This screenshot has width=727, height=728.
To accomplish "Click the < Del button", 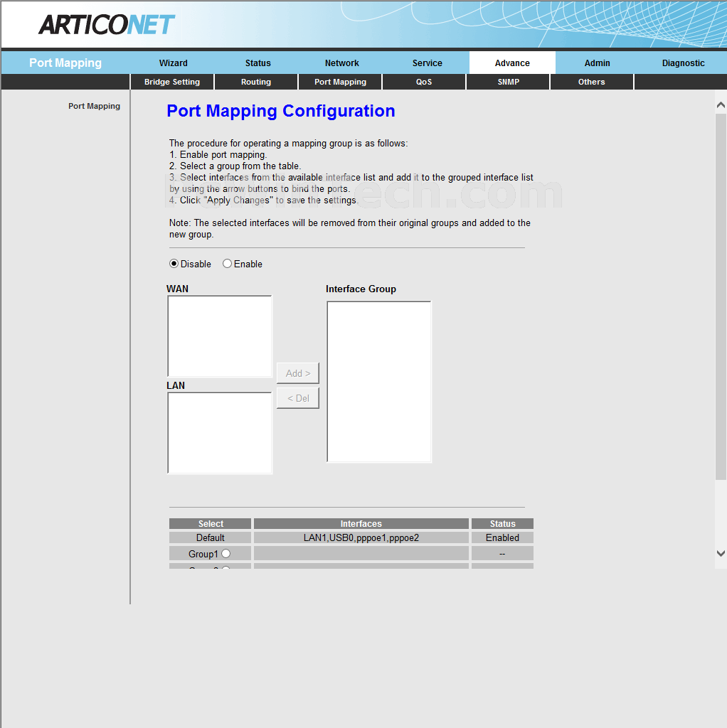I will (x=298, y=398).
